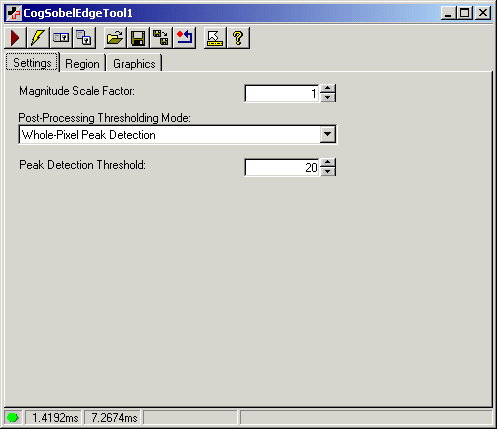
Task: Click the CogSobelEdgeTool1 title bar icon
Action: click(14, 13)
